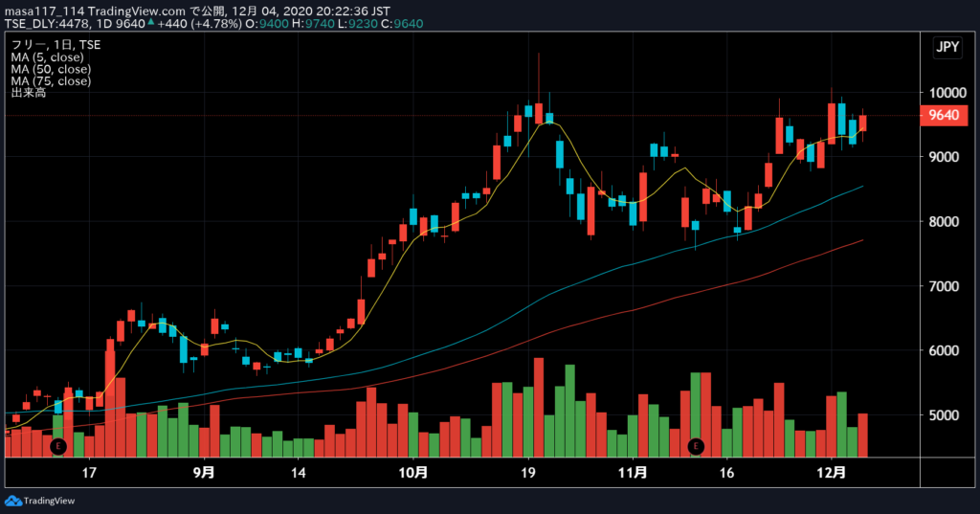Select the JPY currency label
The image size is (980, 514).
(x=947, y=47)
